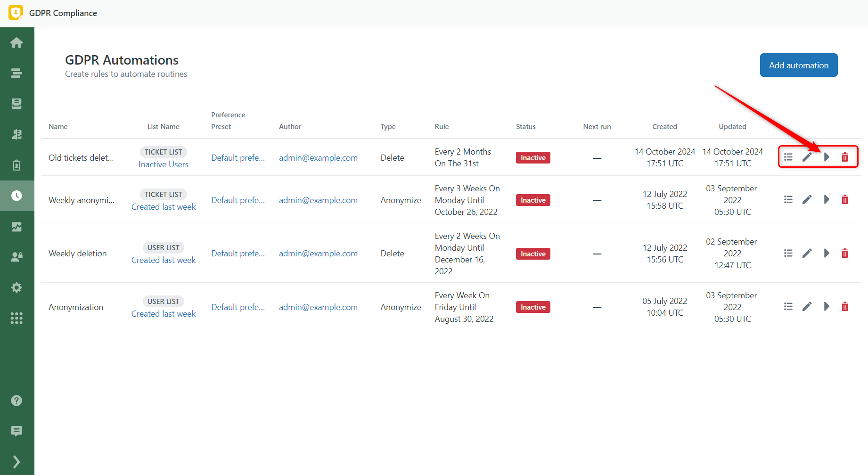This screenshot has height=475, width=868.
Task: Open the apps grid sidebar icon
Action: [x=16, y=318]
